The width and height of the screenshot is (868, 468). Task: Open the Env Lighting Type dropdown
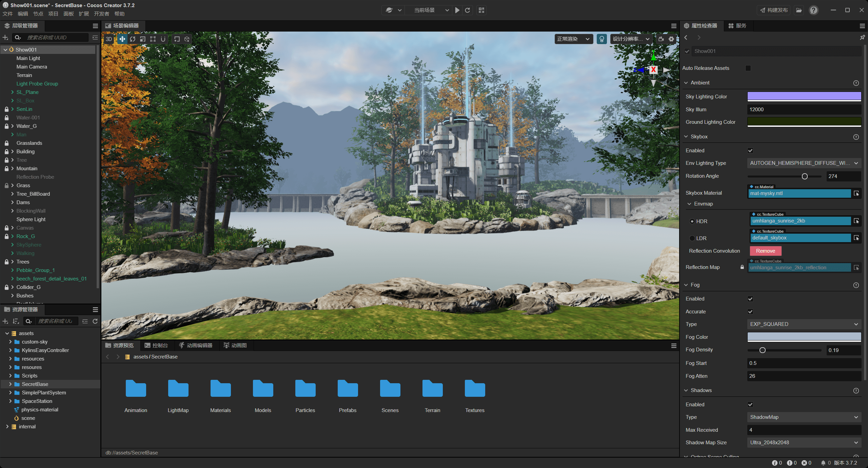804,163
